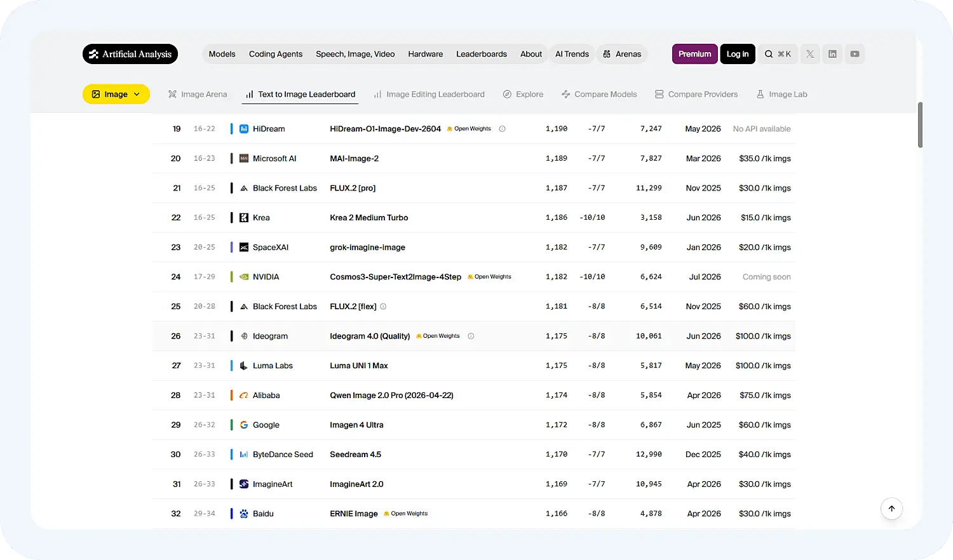
Task: Click the back-to-top arrow button
Action: 891,509
